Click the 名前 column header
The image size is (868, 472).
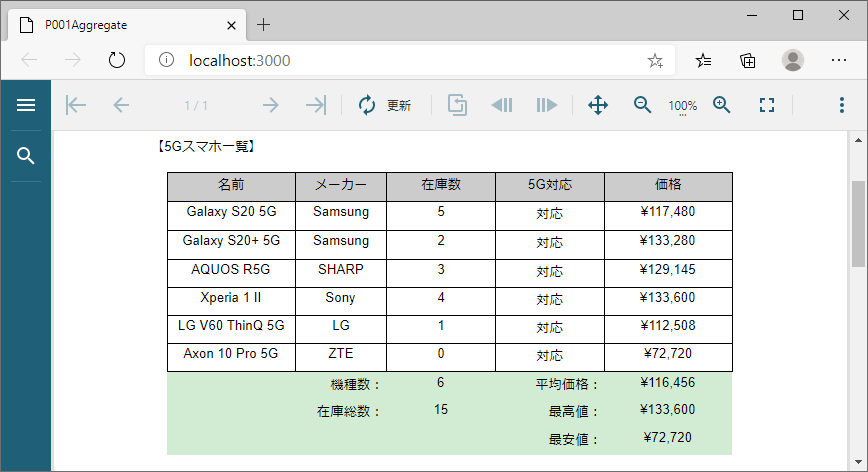(231, 186)
